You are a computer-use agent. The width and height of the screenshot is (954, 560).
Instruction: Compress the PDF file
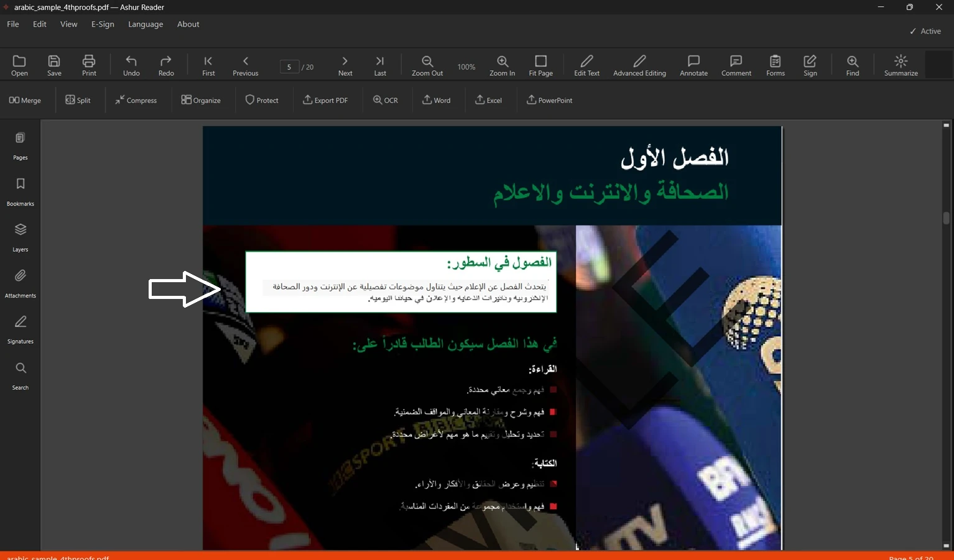click(136, 100)
